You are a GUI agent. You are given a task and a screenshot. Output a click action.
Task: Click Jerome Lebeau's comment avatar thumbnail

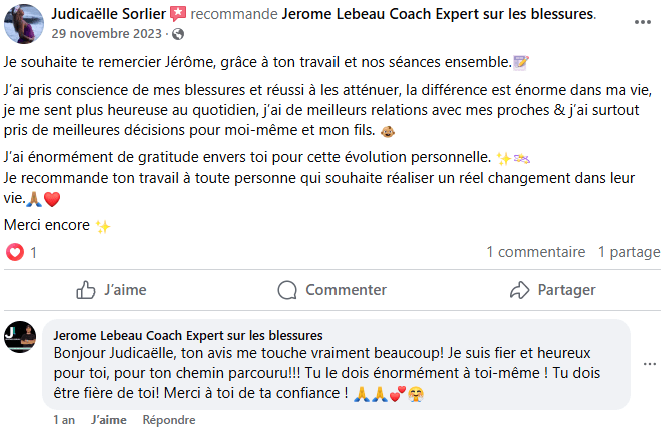(20, 337)
